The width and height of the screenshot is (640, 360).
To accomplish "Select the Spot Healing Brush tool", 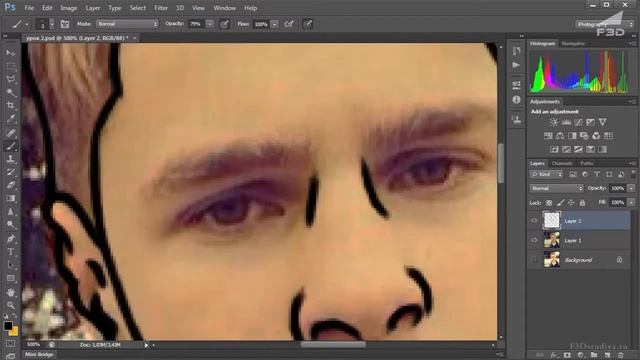I will (x=11, y=132).
